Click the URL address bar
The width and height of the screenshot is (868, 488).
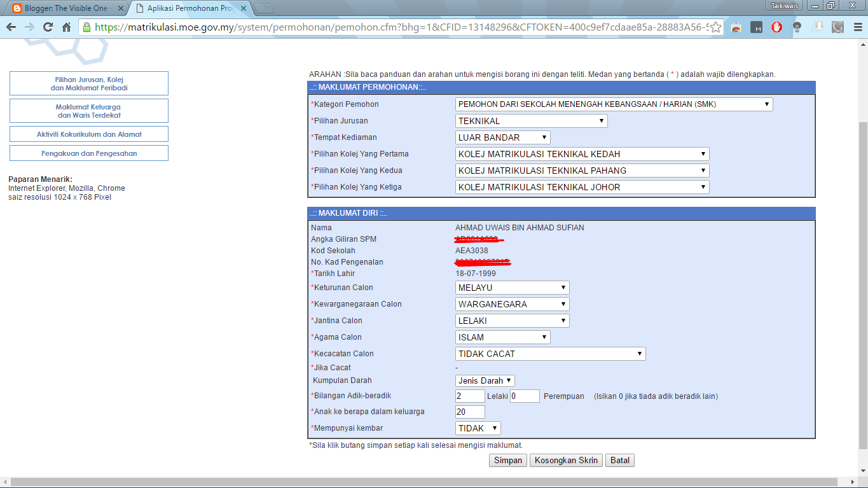(401, 27)
